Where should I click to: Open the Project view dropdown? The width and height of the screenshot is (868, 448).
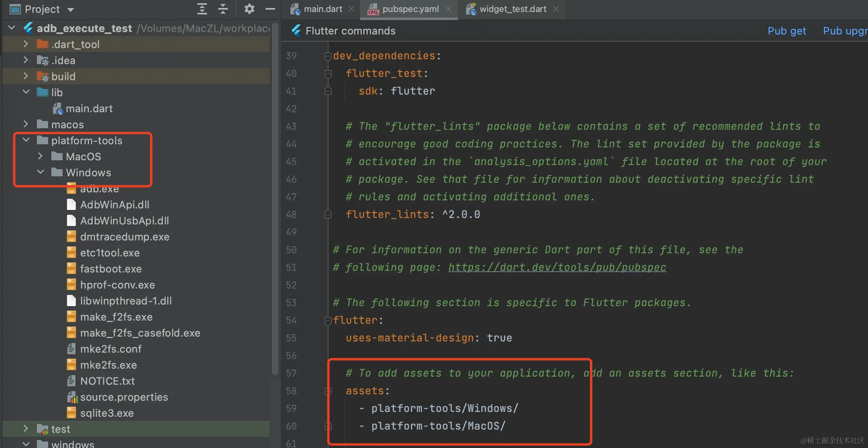pos(70,10)
